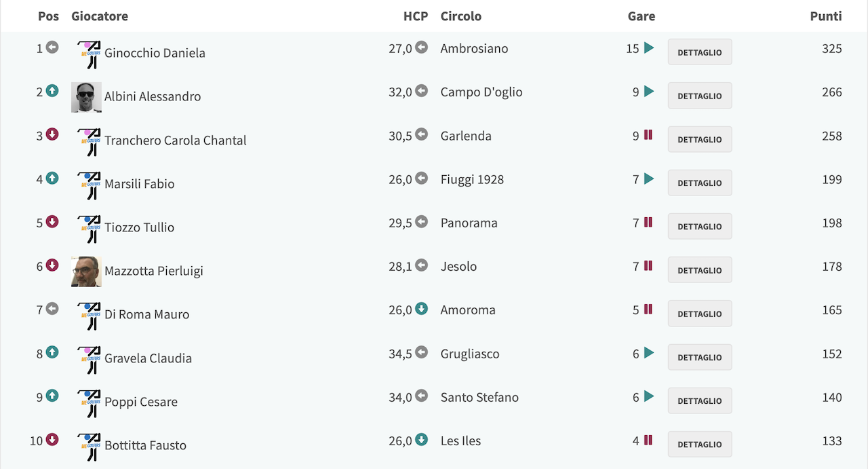Open player name Gravela Claudia
Screen dimensions: 868x469
[x=148, y=358]
